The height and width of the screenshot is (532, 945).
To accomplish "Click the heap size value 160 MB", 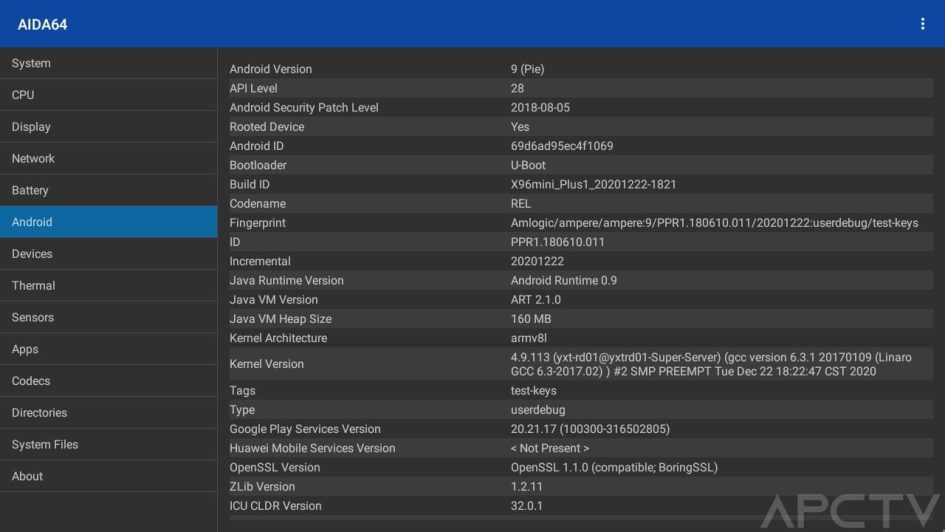I will [x=531, y=319].
